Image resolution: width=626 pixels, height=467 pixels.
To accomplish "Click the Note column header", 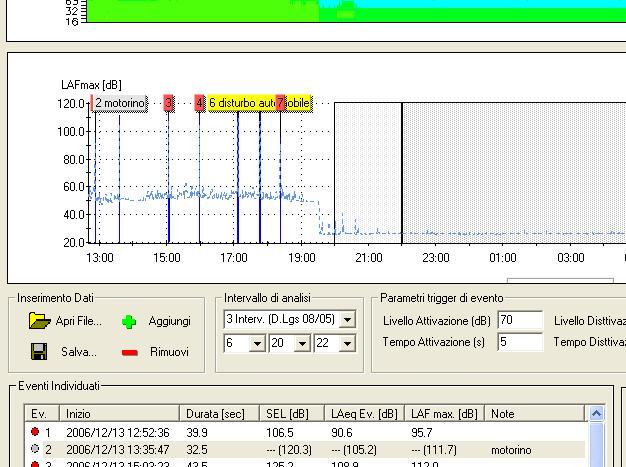I will tap(535, 414).
